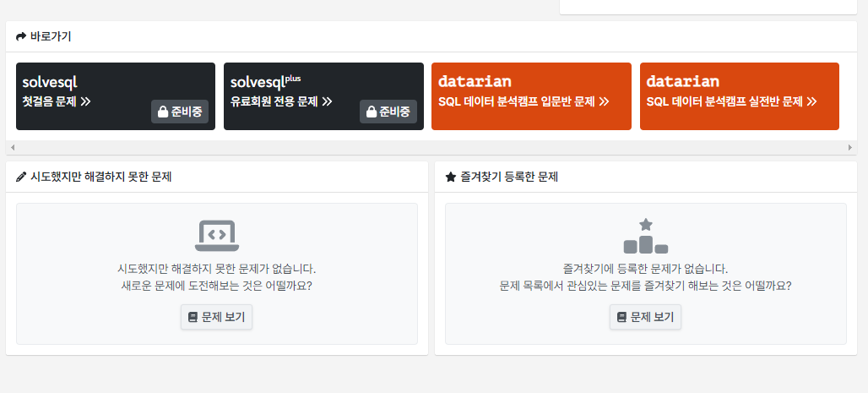Image resolution: width=868 pixels, height=393 pixels.
Task: Click right arrow of horizontal scrollbar
Action: click(x=850, y=147)
